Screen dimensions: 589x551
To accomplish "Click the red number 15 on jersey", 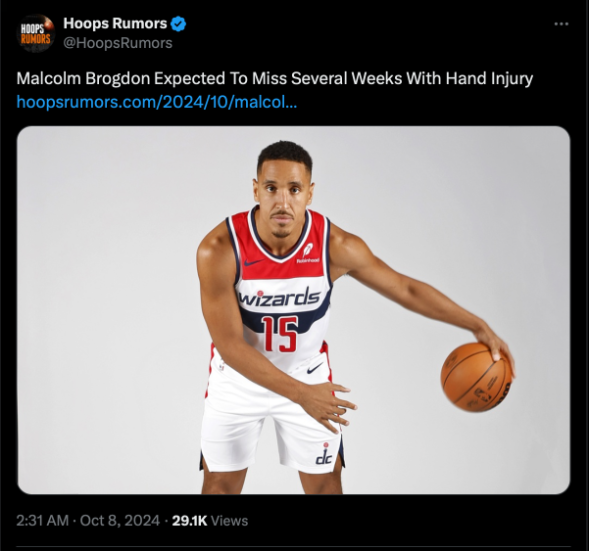I will pyautogui.click(x=280, y=334).
